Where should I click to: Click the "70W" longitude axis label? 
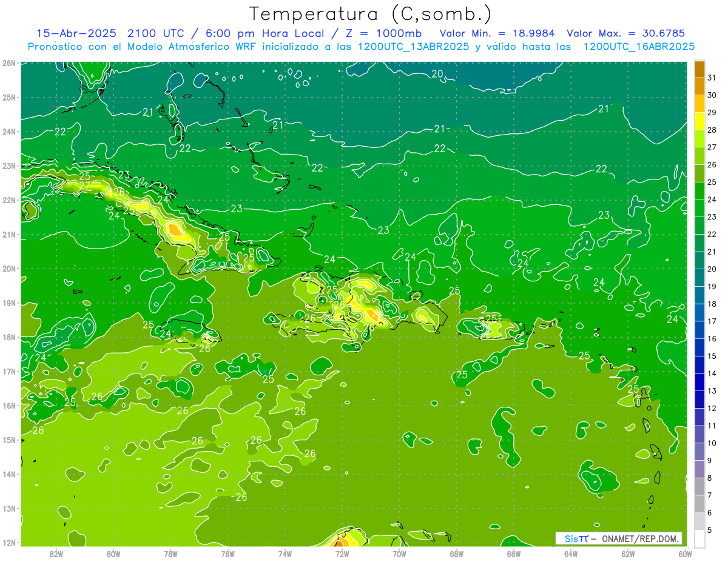click(399, 554)
